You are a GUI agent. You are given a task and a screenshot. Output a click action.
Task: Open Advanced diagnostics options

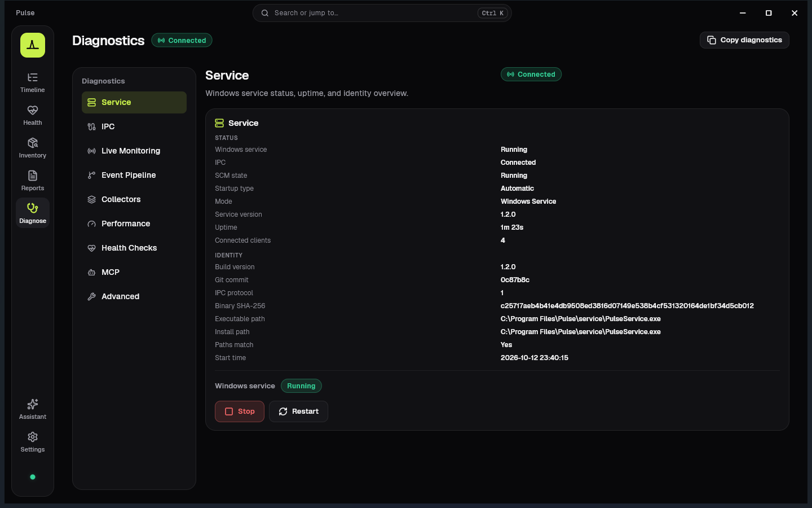[x=134, y=296]
